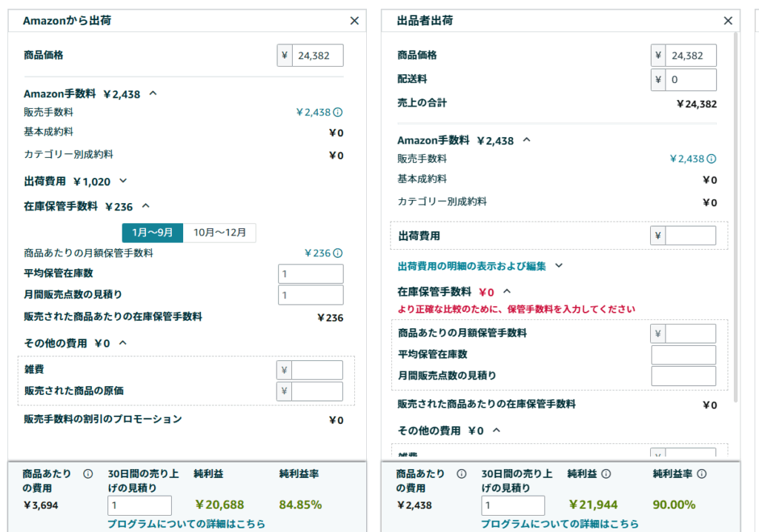
Task: Click info icon next to right 商品あたりの費用
Action: [461, 473]
